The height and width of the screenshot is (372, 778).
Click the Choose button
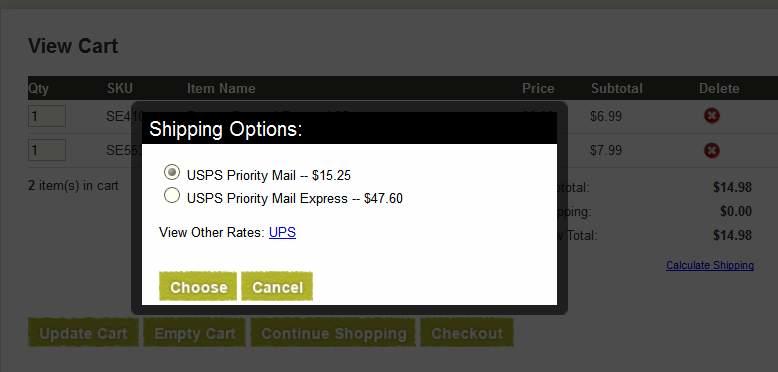pos(198,287)
